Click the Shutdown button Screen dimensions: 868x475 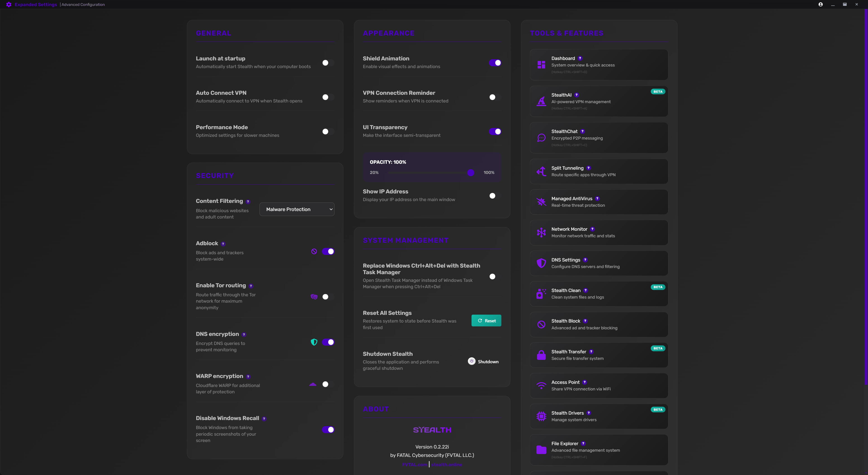click(x=484, y=361)
